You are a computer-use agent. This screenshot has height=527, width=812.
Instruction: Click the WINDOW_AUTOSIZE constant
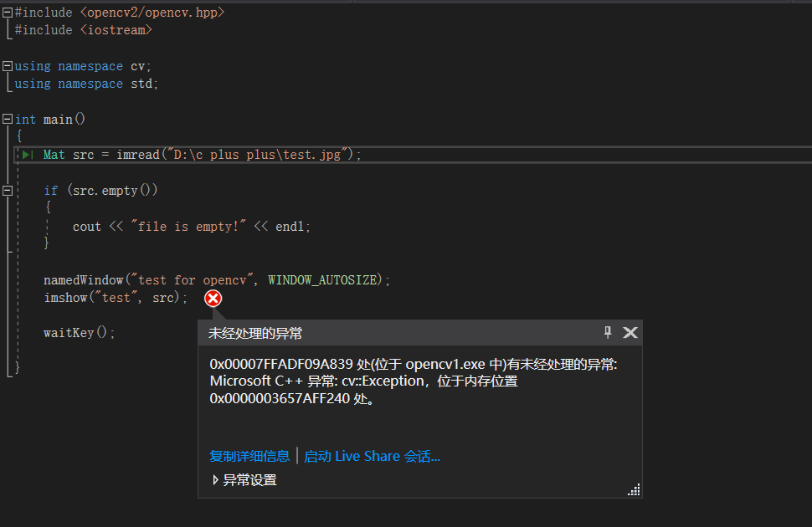point(322,280)
